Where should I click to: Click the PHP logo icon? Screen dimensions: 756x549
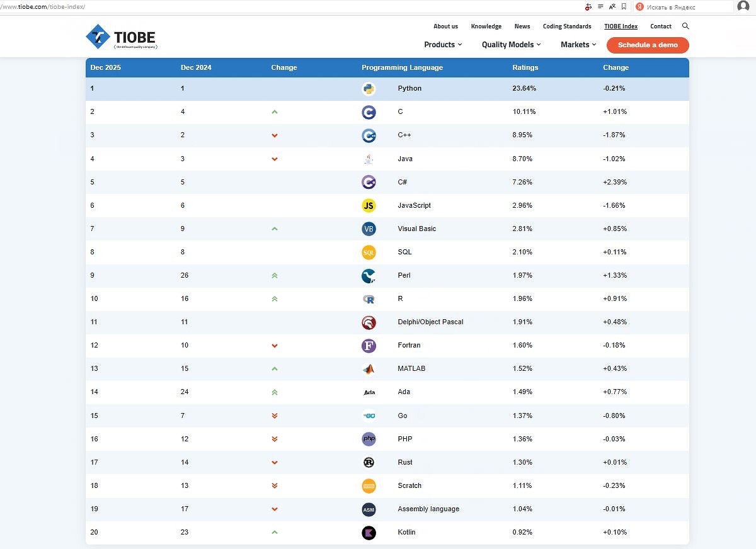[x=369, y=439]
